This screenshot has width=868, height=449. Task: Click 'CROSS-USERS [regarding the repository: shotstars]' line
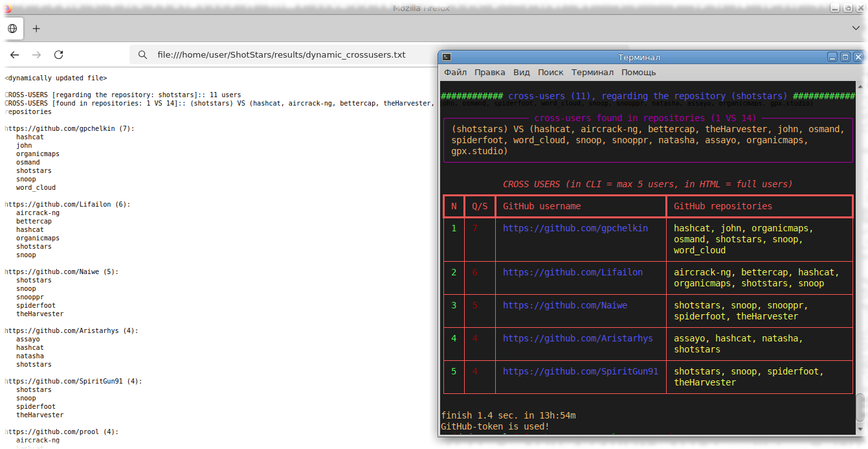click(123, 95)
